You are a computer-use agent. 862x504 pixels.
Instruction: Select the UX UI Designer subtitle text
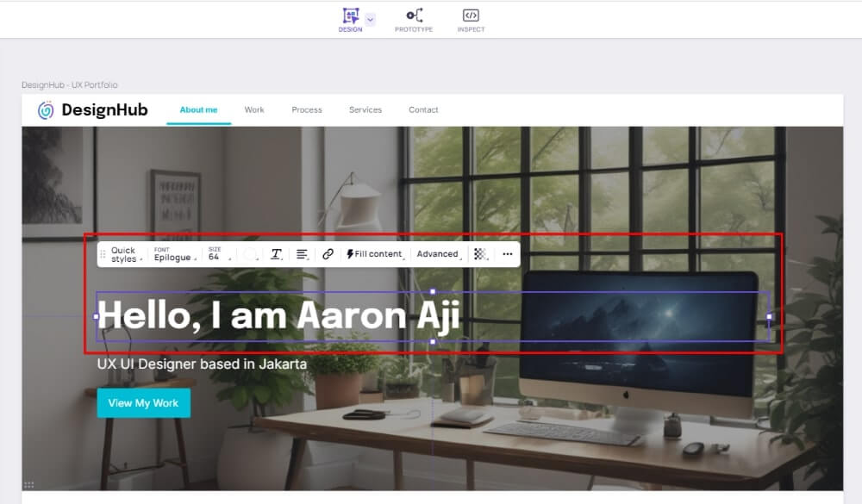pos(202,364)
